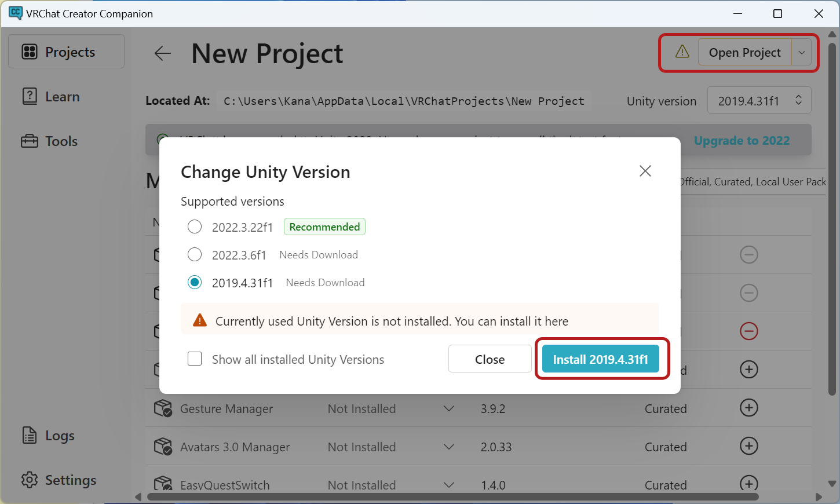The width and height of the screenshot is (840, 504).
Task: Add the Avatars 3.0 Manager package plus icon
Action: [749, 445]
